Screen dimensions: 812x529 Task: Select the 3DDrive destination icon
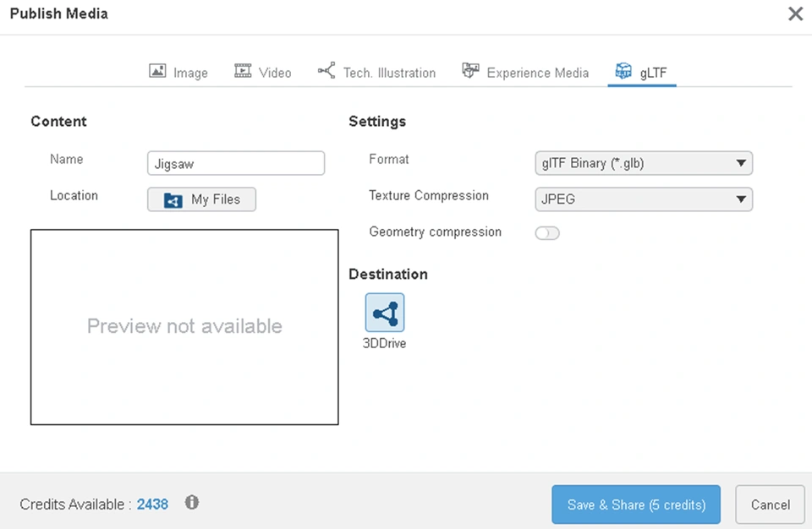pyautogui.click(x=385, y=313)
